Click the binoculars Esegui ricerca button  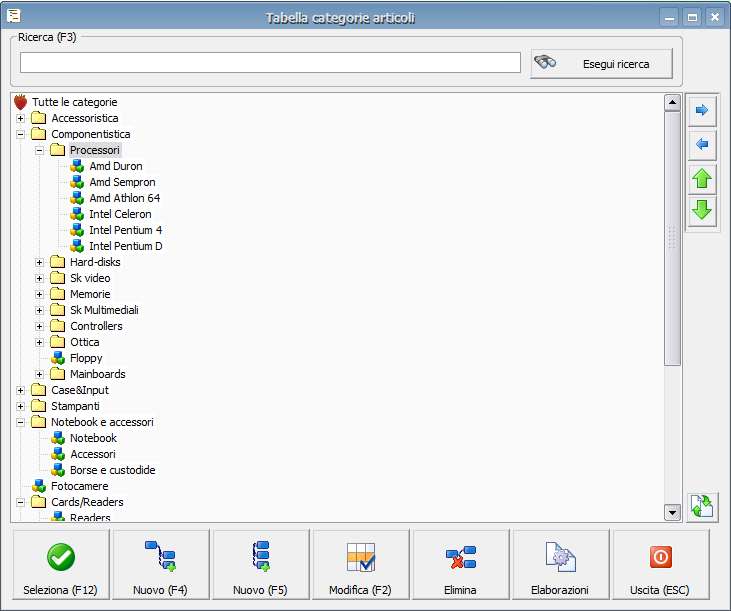tap(601, 64)
